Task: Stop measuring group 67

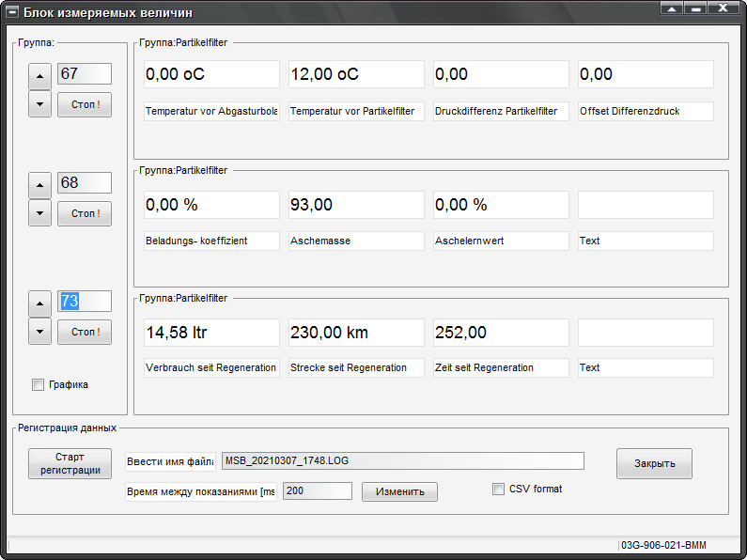Action: point(85,103)
